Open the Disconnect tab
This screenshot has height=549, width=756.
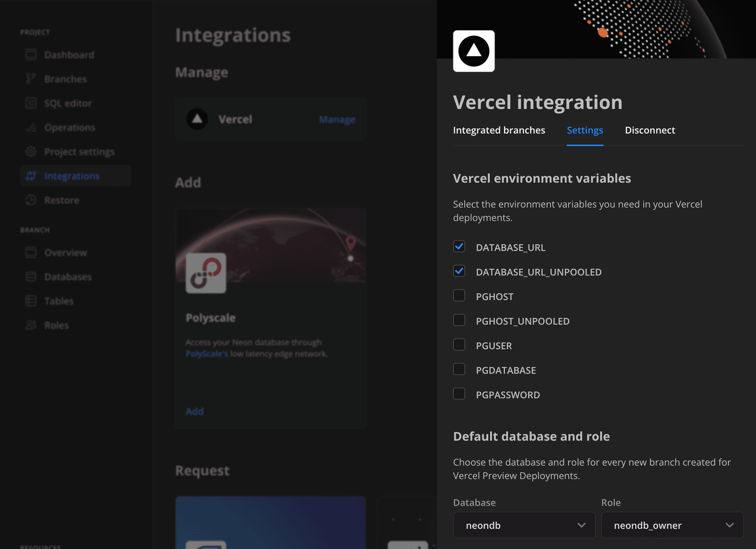click(x=650, y=130)
